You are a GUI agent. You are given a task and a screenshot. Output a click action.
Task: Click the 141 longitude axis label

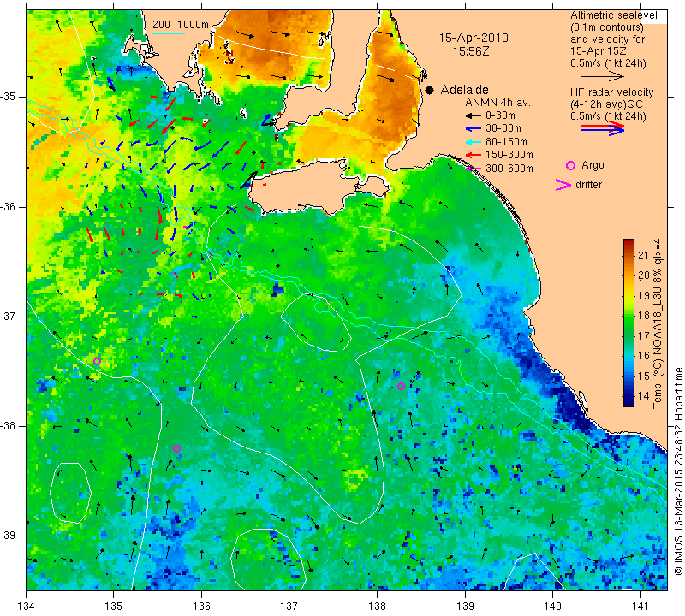(x=640, y=606)
